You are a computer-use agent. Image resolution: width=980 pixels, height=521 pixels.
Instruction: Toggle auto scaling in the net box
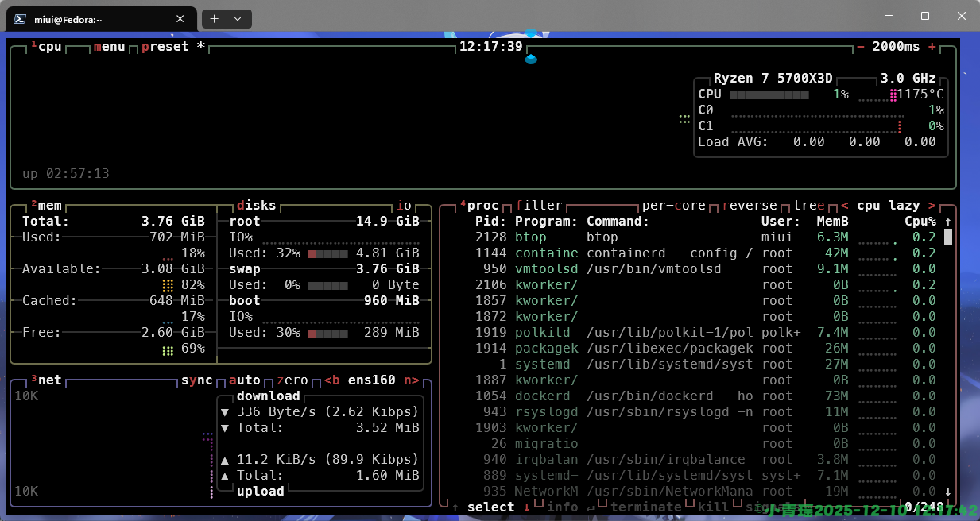tap(244, 380)
